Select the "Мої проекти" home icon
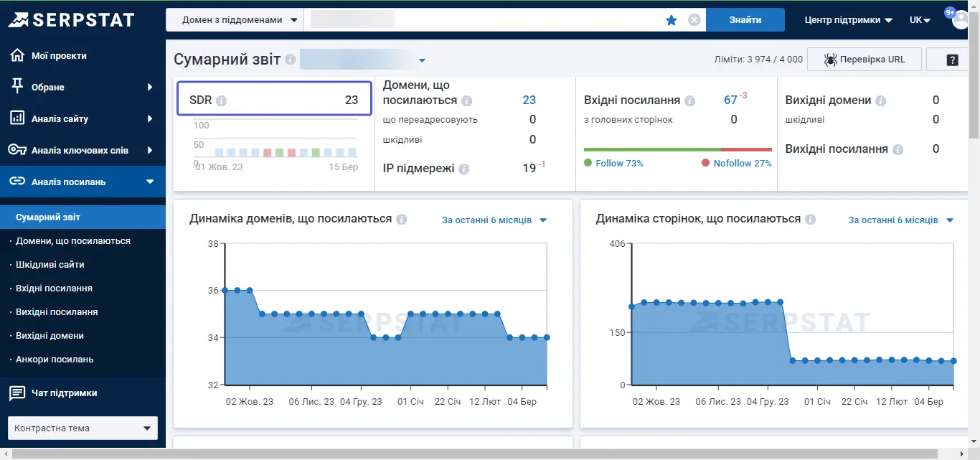 coord(17,54)
